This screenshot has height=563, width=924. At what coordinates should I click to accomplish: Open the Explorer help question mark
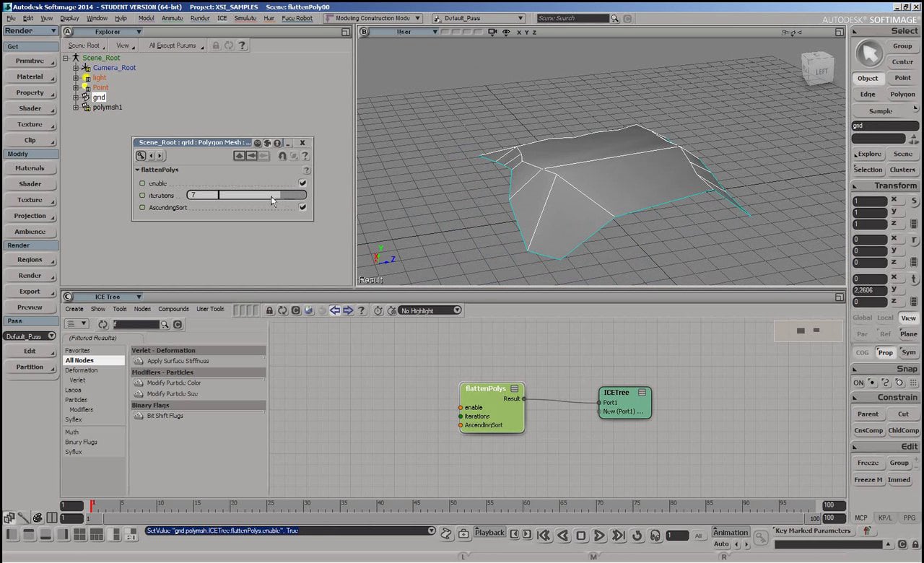242,45
